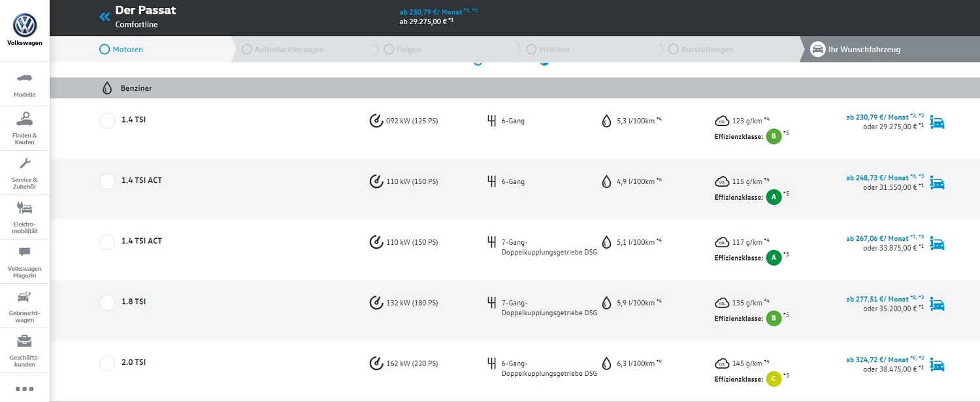
Task: Open Geschäftskunden briefcase icon
Action: (25, 341)
